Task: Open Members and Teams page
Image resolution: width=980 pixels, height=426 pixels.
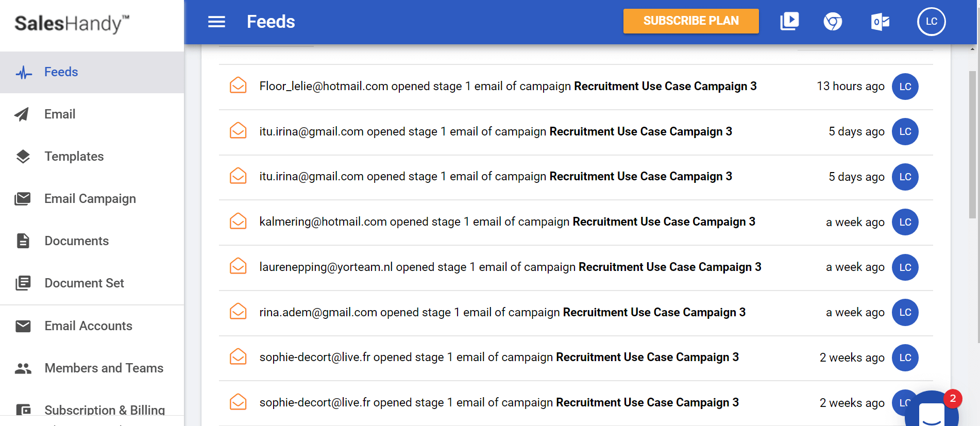Action: [x=104, y=368]
